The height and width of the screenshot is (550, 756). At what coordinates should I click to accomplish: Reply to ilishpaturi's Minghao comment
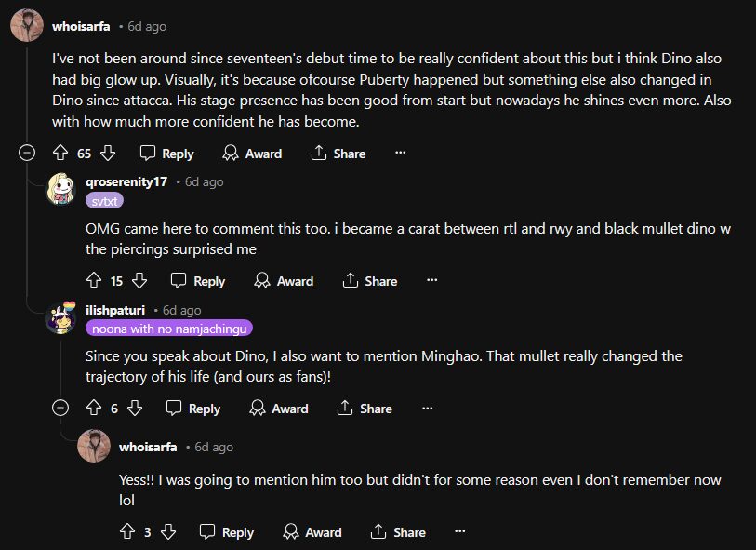(x=193, y=409)
